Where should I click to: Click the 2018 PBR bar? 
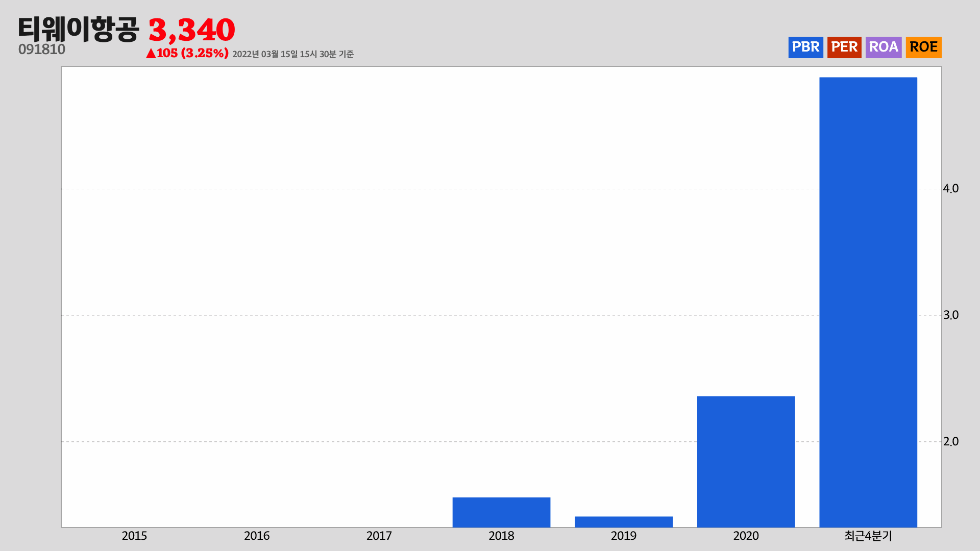point(501,512)
